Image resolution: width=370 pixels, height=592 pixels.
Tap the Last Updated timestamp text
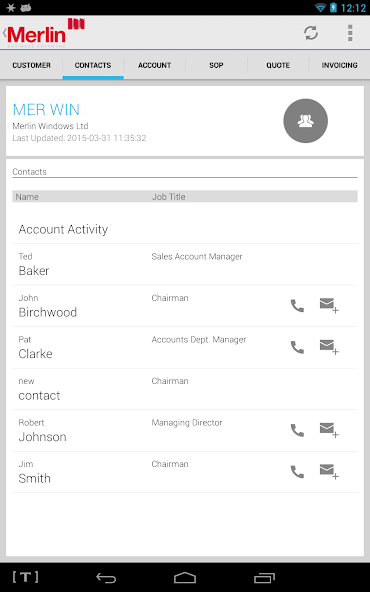[x=79, y=138]
